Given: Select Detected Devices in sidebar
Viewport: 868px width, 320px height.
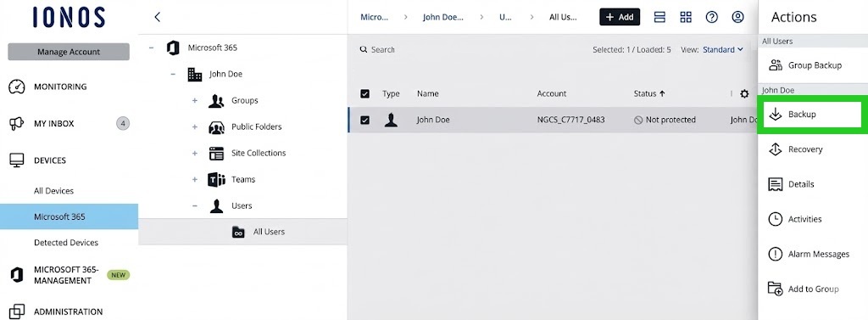Looking at the screenshot, I should pyautogui.click(x=66, y=243).
